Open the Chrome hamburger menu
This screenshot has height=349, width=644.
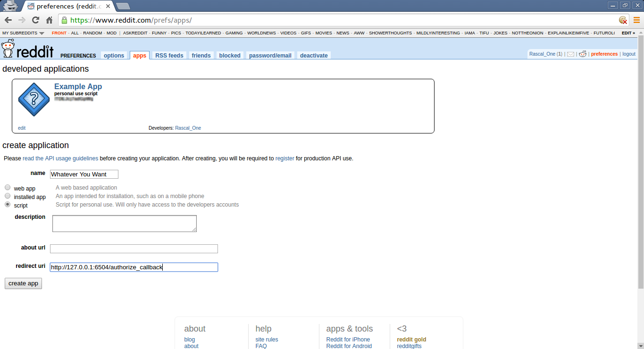636,20
